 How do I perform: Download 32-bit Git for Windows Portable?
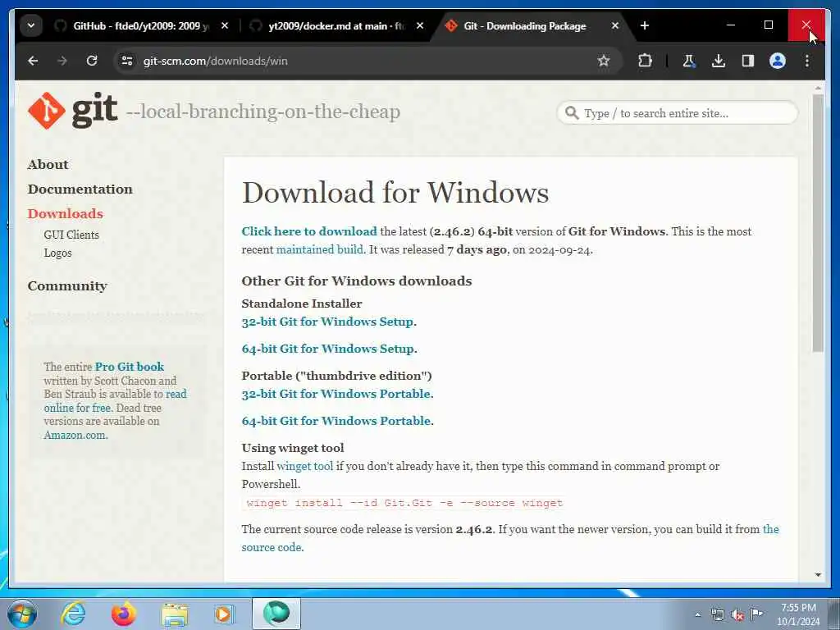click(336, 394)
